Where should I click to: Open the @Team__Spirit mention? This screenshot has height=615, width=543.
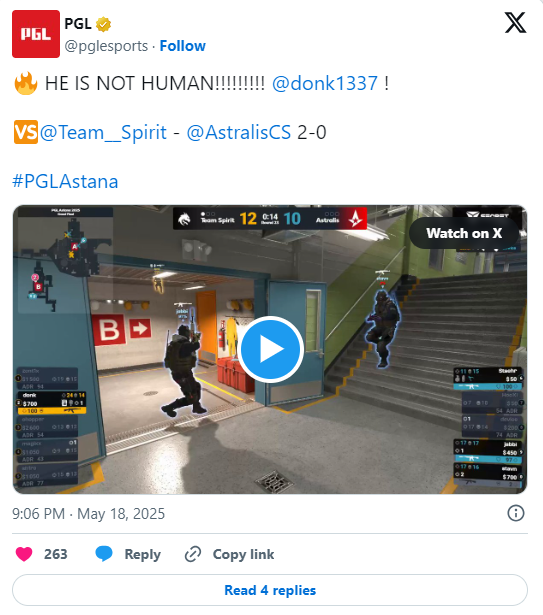pyautogui.click(x=103, y=133)
